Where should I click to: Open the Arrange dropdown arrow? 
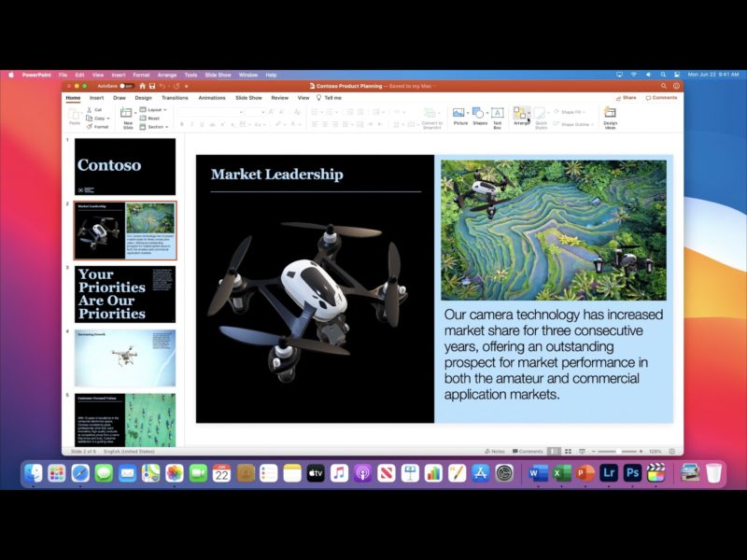[x=529, y=113]
